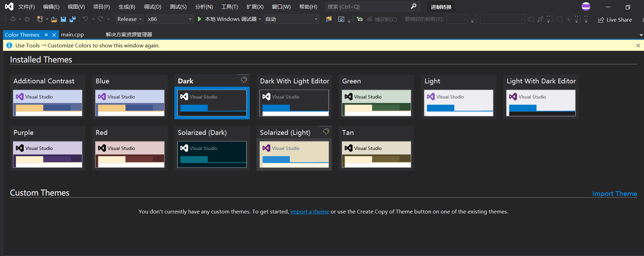Start debugging with the green play icon
644x256 pixels.
pyautogui.click(x=200, y=19)
